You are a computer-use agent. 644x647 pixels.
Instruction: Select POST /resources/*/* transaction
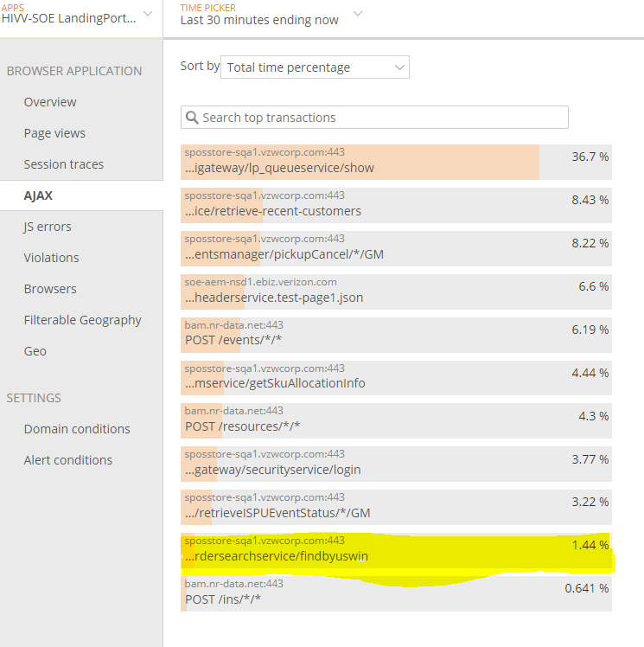(x=396, y=421)
